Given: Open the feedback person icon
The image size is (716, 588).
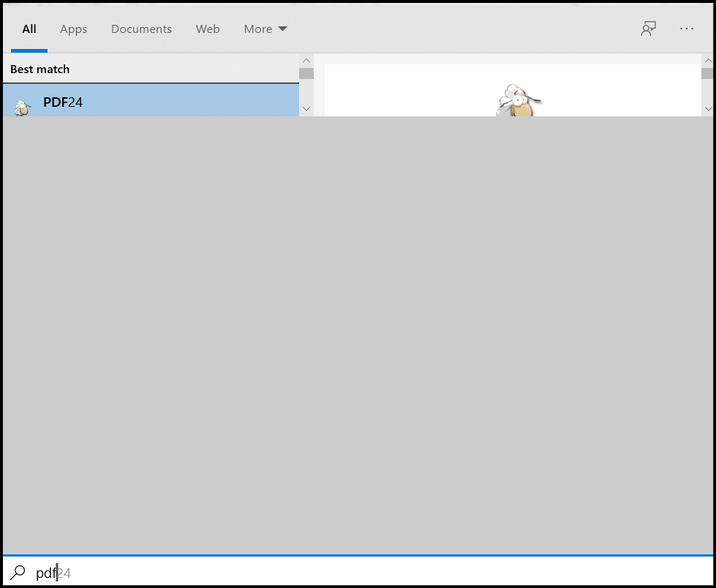Looking at the screenshot, I should 648,29.
